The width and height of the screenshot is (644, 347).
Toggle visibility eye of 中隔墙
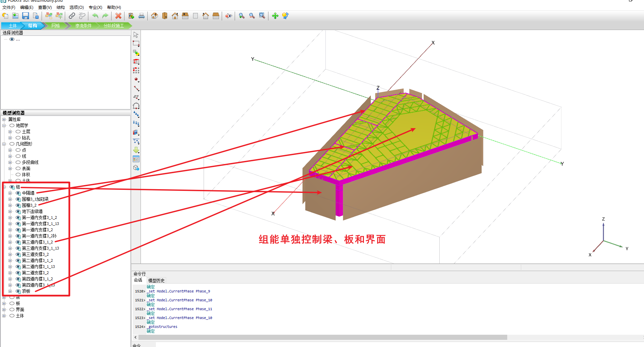coord(18,193)
